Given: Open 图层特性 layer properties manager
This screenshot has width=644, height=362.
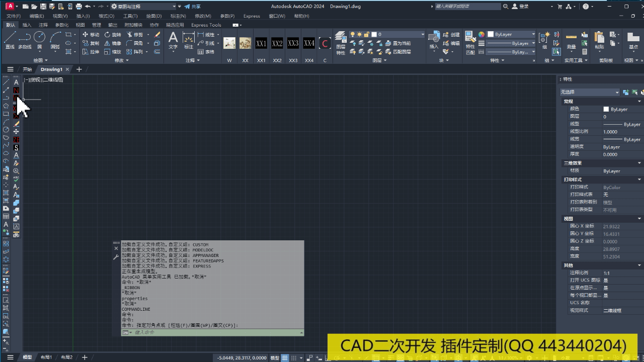Looking at the screenshot, I should (341, 43).
